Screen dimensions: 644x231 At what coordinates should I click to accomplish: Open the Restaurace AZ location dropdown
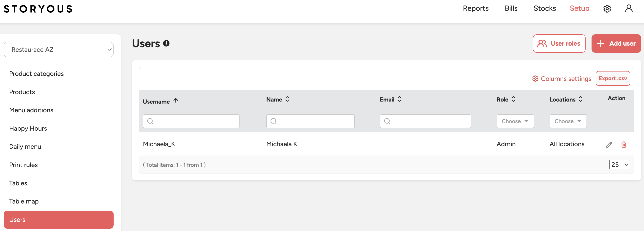pyautogui.click(x=58, y=49)
